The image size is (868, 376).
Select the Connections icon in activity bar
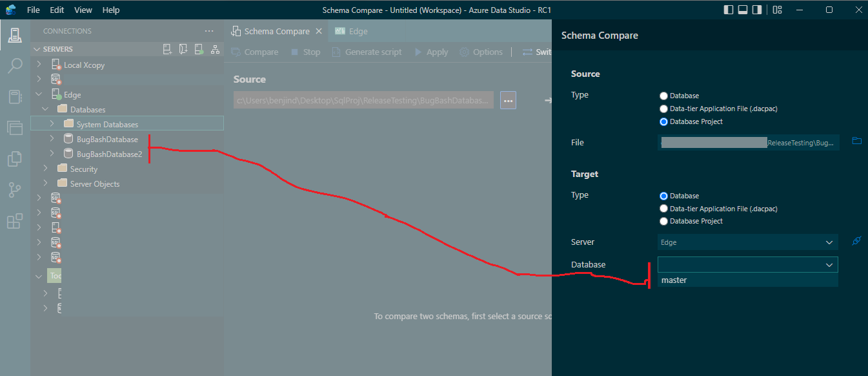pyautogui.click(x=14, y=36)
